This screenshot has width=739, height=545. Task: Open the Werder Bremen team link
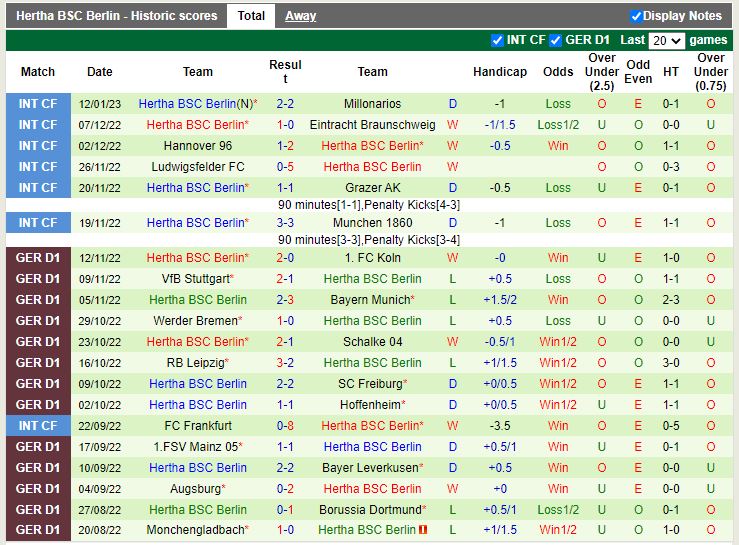[x=198, y=321]
